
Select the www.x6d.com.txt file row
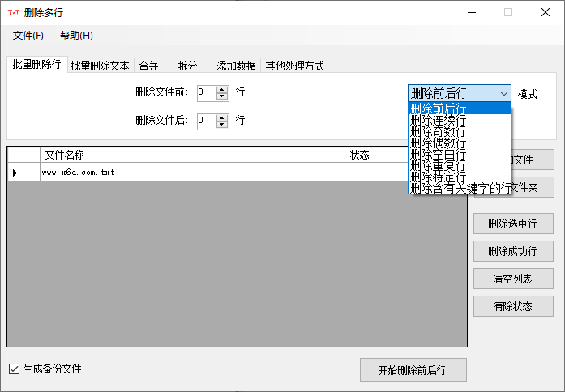(x=191, y=173)
